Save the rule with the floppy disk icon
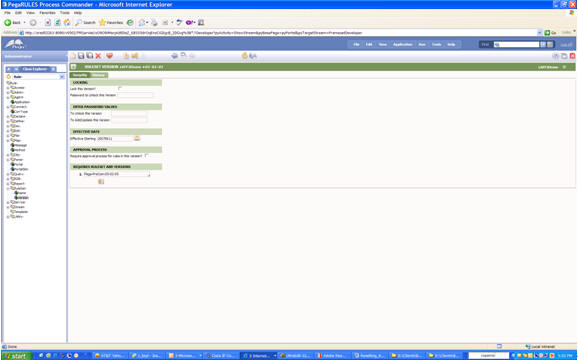Image resolution: width=578 pixels, height=361 pixels. 81,56
